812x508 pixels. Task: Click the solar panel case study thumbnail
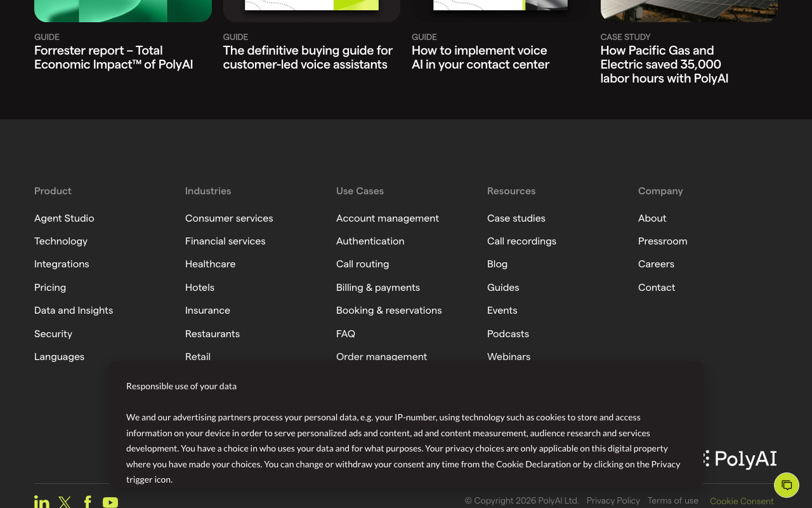click(689, 11)
